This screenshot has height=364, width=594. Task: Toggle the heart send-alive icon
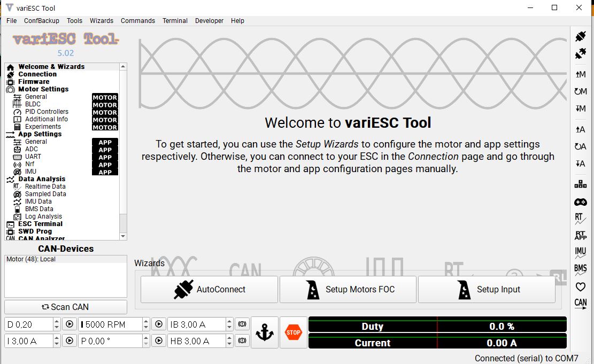tap(580, 286)
